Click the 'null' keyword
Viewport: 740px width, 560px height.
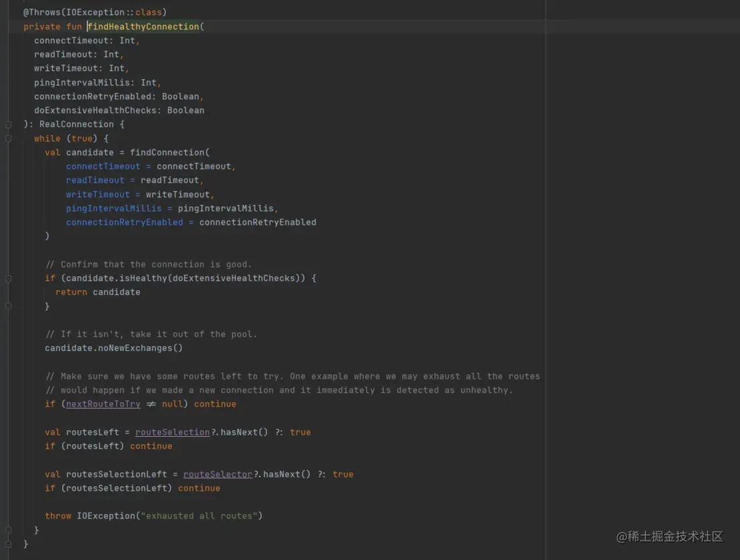click(173, 404)
